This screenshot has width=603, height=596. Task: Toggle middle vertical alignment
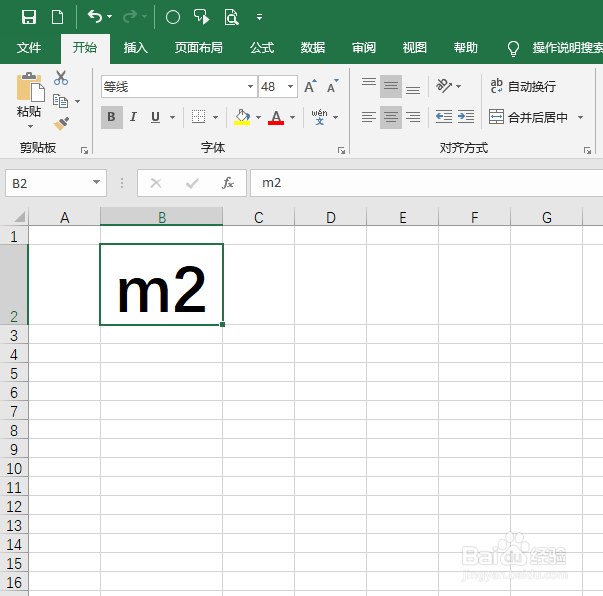tap(391, 86)
